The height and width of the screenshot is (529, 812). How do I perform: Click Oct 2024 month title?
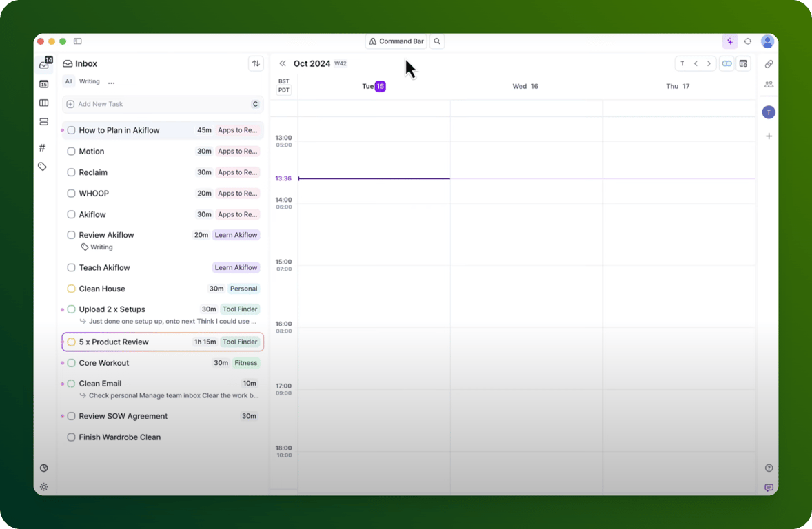point(312,63)
